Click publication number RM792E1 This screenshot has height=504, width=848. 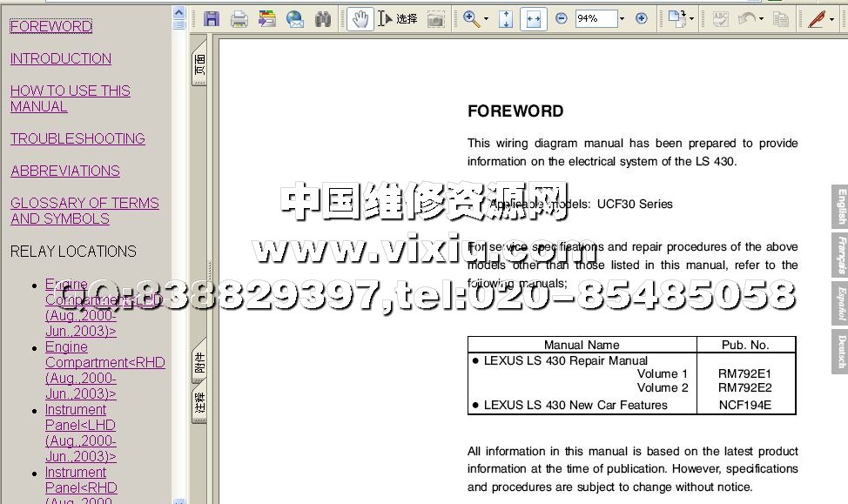pos(744,373)
